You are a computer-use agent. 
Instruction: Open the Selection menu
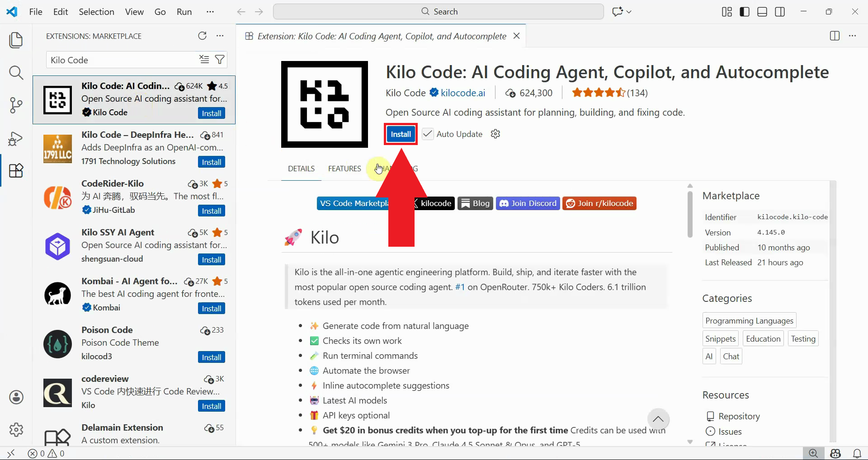click(x=96, y=12)
